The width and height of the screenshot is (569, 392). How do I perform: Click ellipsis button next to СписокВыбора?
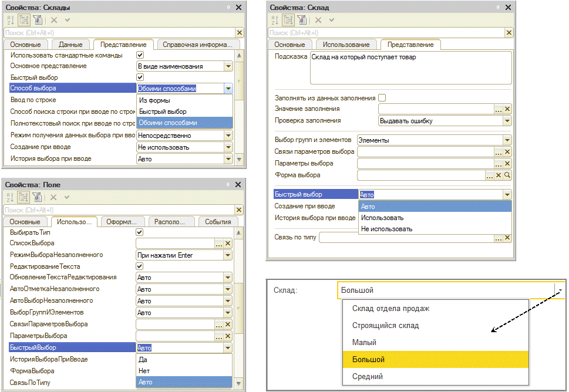[x=218, y=244]
